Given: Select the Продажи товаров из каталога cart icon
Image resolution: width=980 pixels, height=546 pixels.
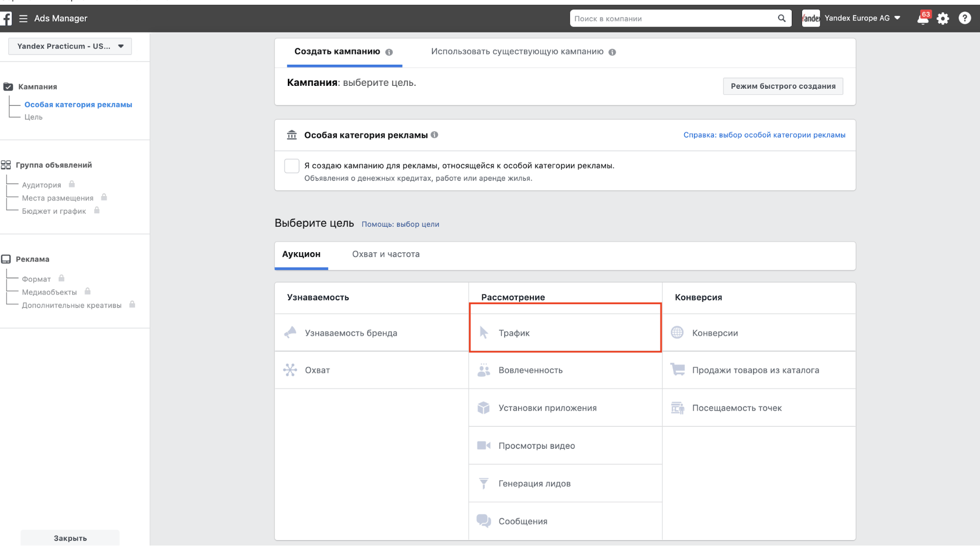Looking at the screenshot, I should [678, 370].
